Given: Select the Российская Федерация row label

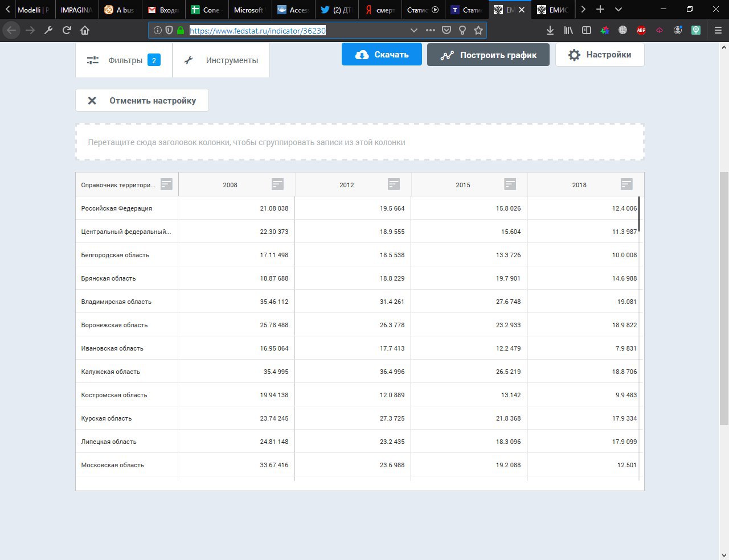Looking at the screenshot, I should click(x=117, y=208).
